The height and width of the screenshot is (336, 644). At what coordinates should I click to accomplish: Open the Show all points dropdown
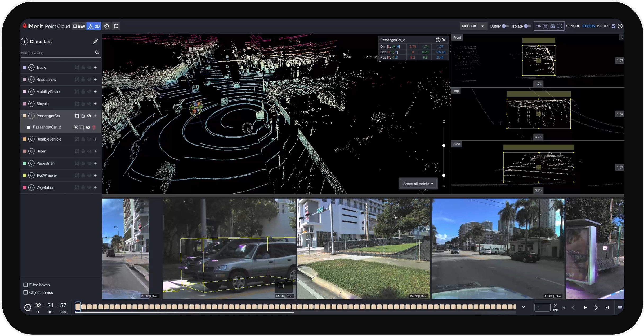[418, 184]
